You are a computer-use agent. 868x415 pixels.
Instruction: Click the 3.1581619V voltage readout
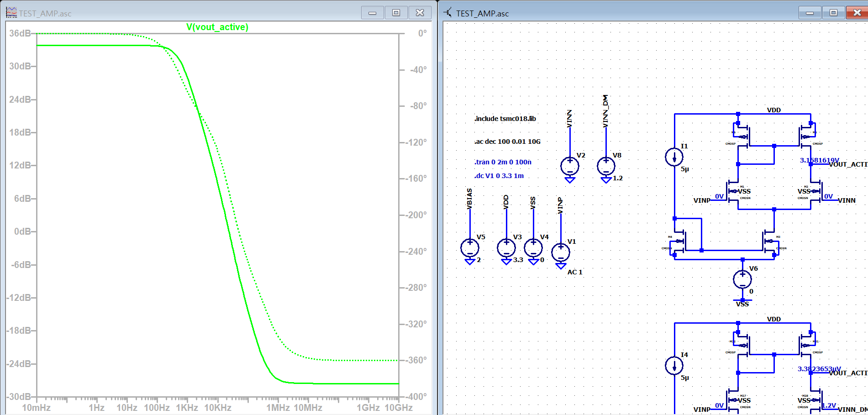point(820,160)
